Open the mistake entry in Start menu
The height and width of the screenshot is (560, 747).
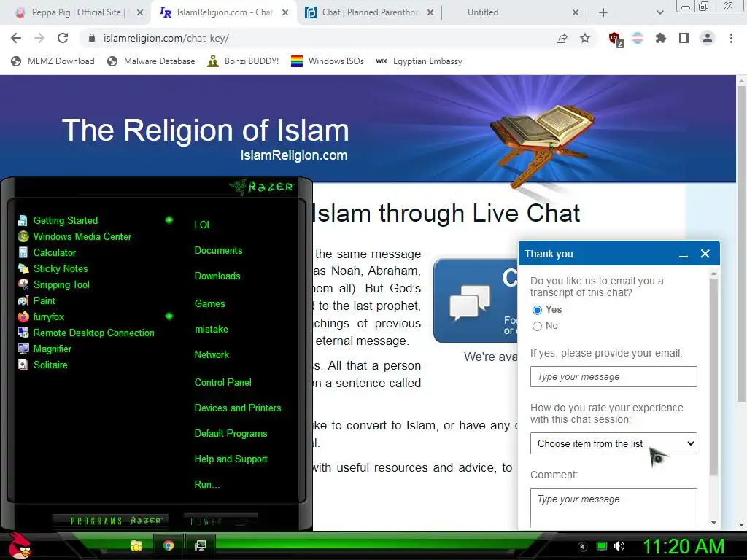[x=211, y=330]
